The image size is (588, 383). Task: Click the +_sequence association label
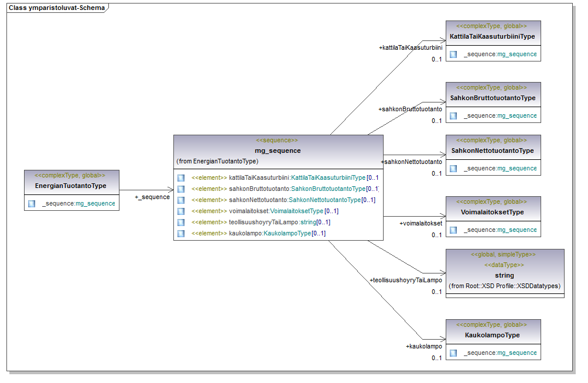[152, 197]
